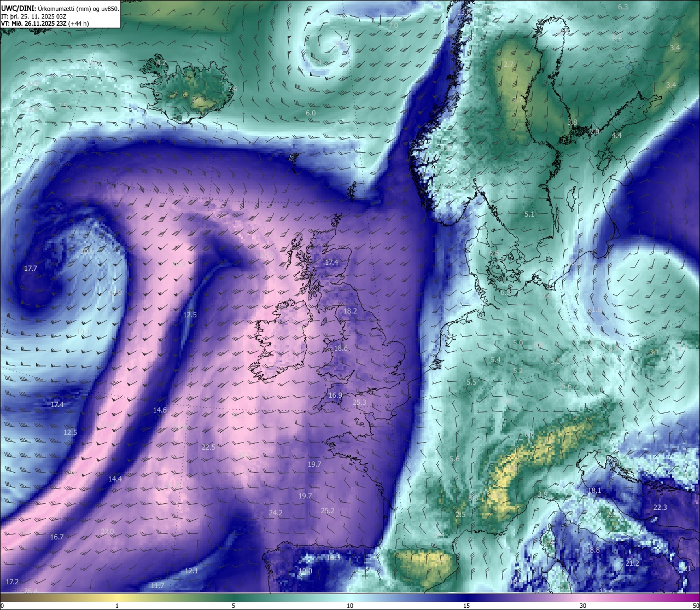Click the IT þri. 25. 11. 2025 03Z line
This screenshot has height=610, width=700.
34,16
